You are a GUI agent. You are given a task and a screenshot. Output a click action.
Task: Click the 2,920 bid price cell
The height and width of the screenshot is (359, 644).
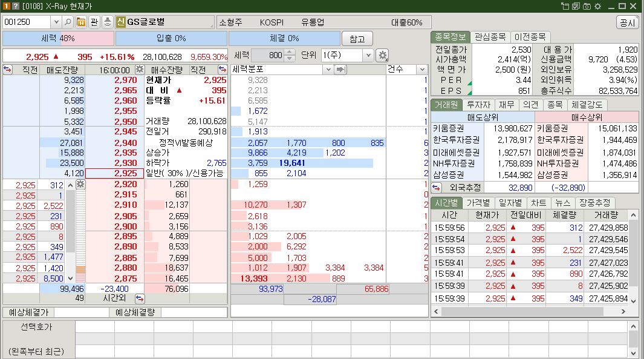coord(114,184)
